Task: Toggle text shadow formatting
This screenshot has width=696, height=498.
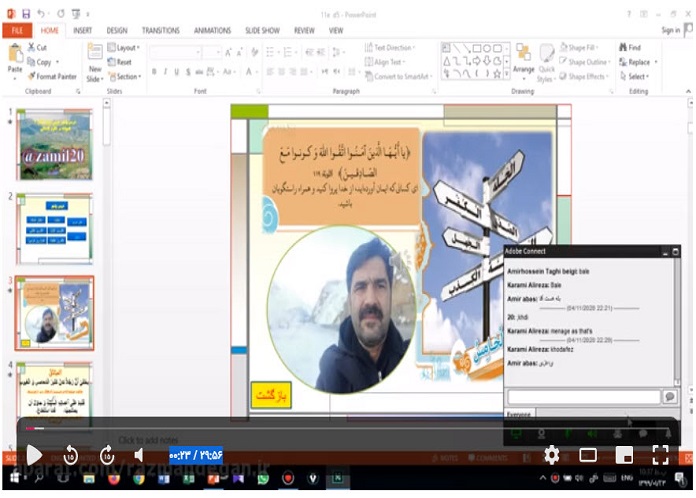Action: [188, 71]
